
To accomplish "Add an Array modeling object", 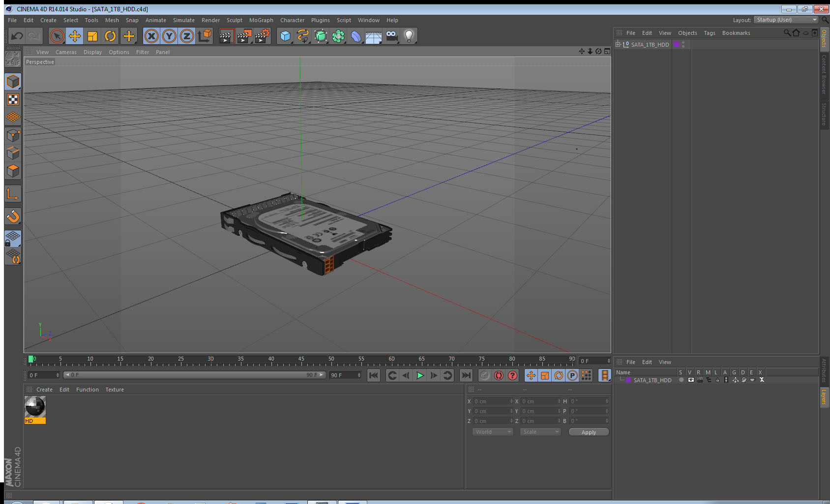I will click(338, 36).
